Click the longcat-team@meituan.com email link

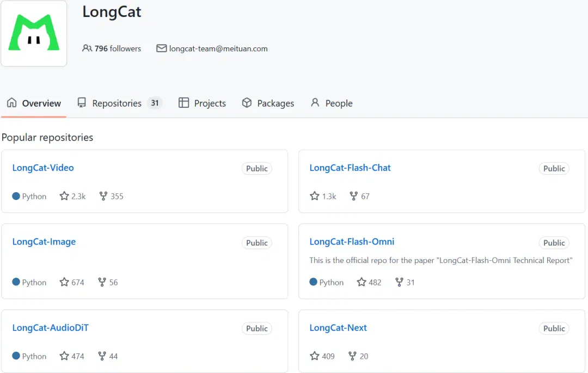coord(218,48)
